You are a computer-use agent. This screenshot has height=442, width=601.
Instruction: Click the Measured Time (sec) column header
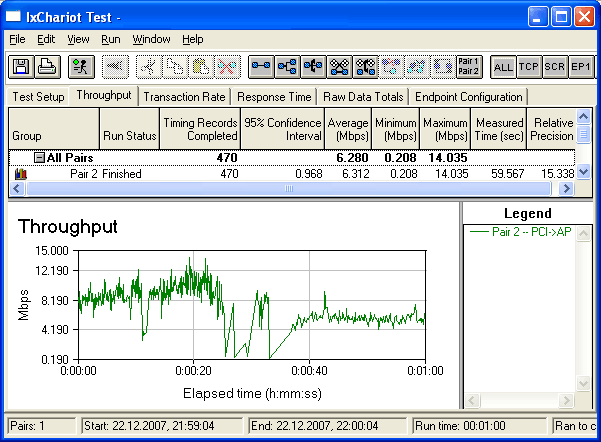499,129
